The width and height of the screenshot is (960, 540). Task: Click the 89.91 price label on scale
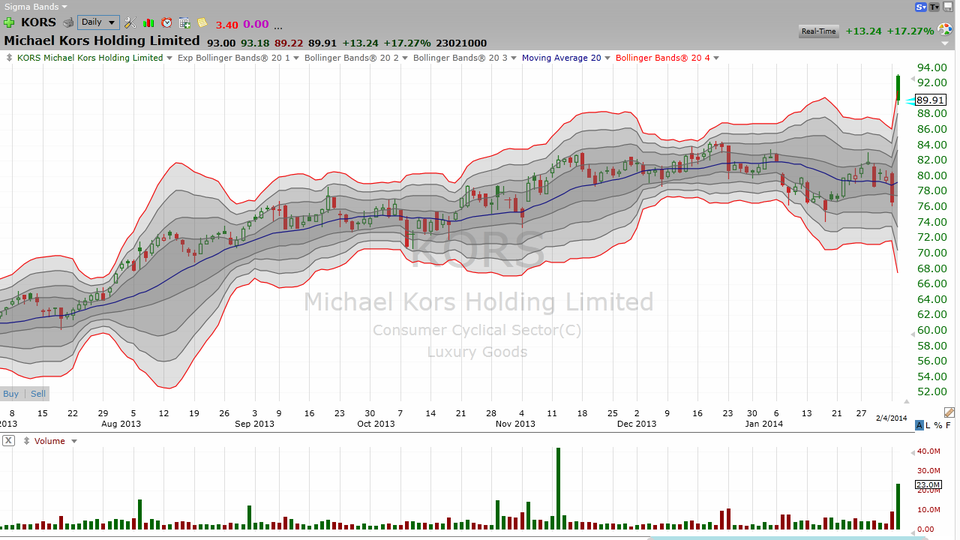931,100
